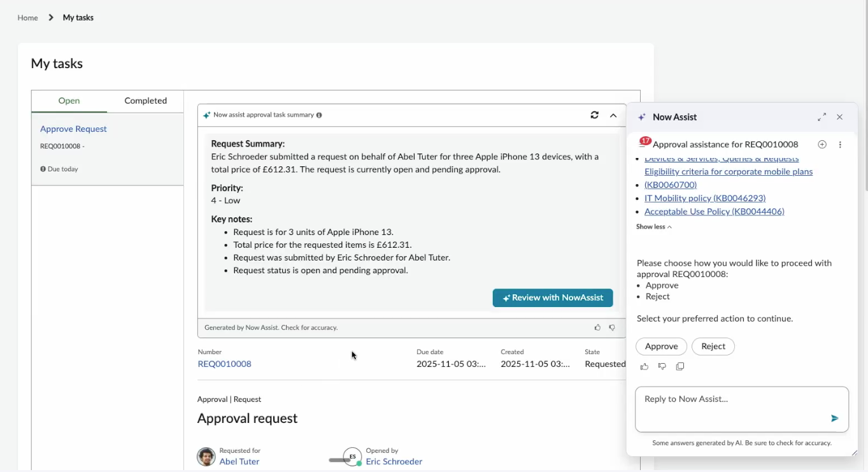
Task: Like the Now Assist chat response
Action: 644,366
